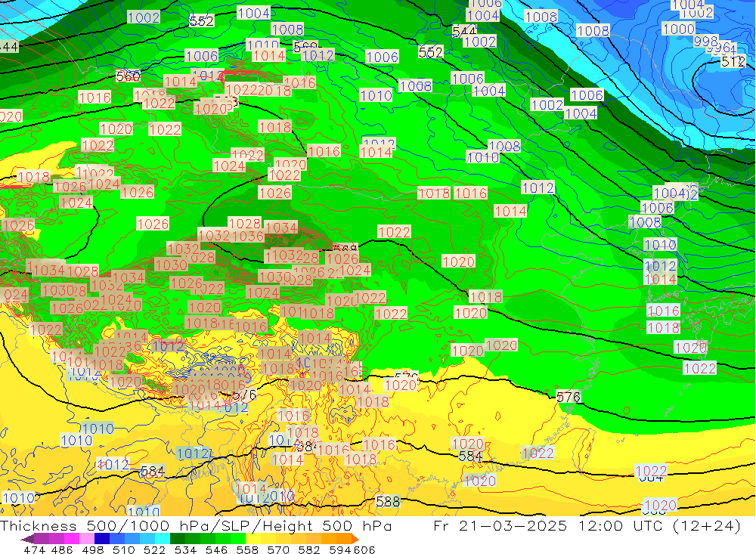Click the dark navy blue legend swatch
Screen dimensions: 756x554
coord(102,539)
